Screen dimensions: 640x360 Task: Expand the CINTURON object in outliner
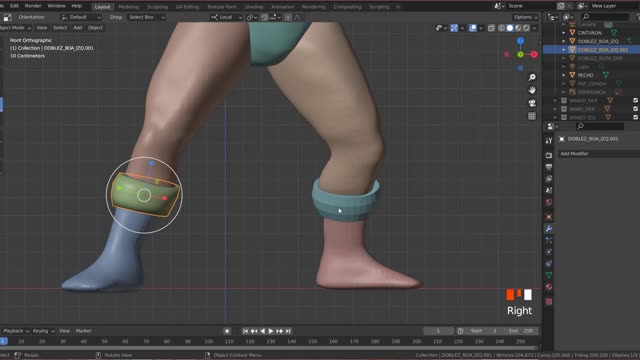point(564,33)
